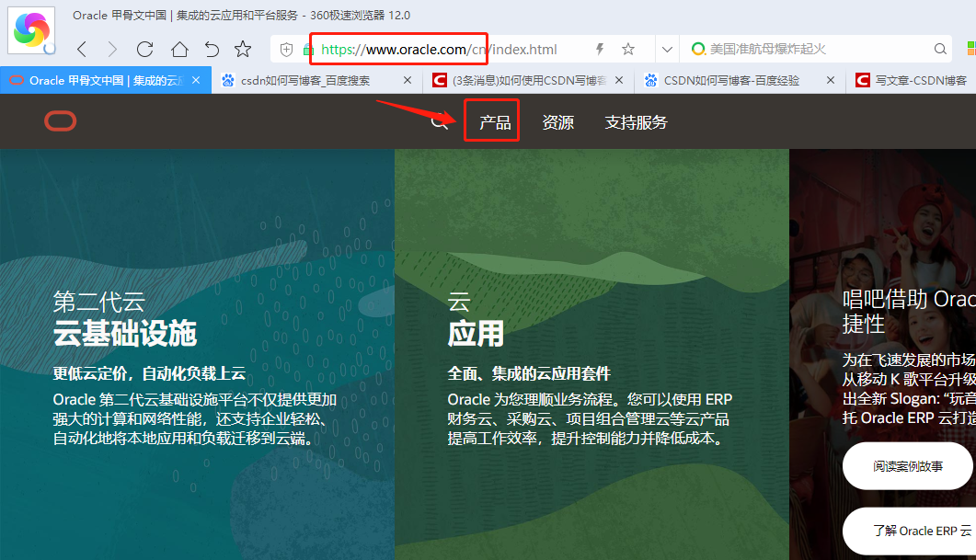The height and width of the screenshot is (560, 976).
Task: Close the CSDN如何写博客-百度经验 tab
Action: [831, 80]
